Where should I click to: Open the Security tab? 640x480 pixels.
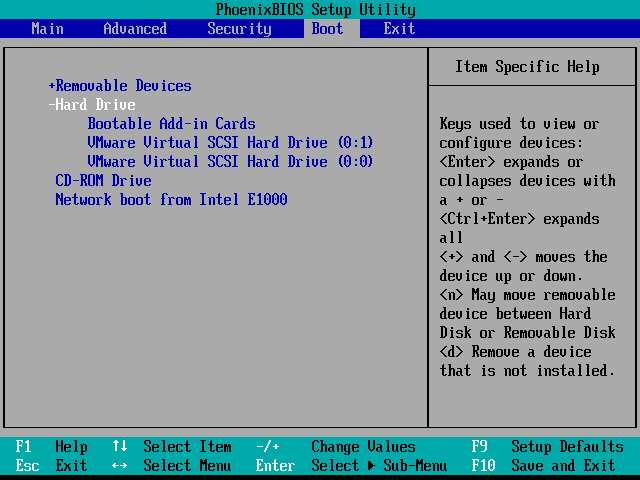tap(239, 29)
